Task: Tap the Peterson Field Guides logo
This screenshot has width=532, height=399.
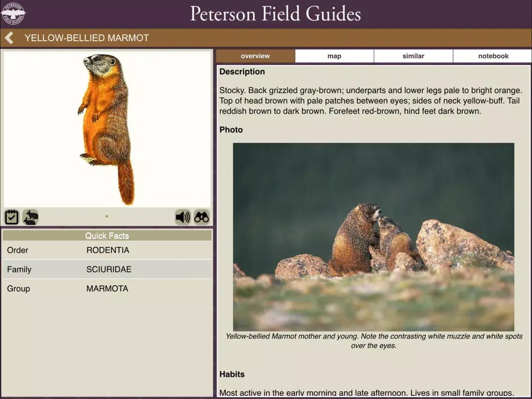Action: (13, 14)
